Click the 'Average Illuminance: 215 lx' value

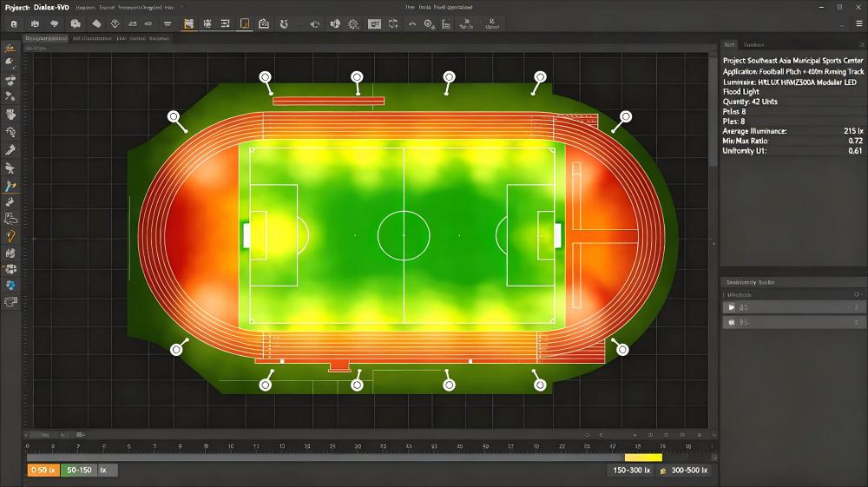coord(853,131)
